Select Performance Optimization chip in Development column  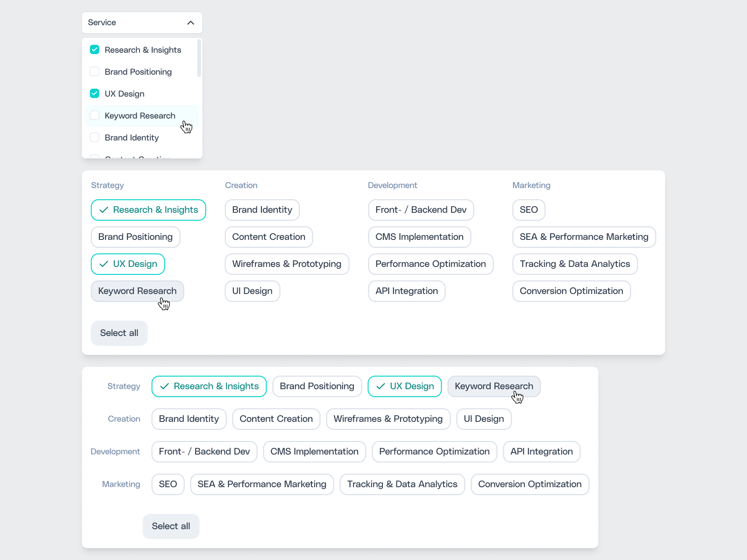[431, 264]
